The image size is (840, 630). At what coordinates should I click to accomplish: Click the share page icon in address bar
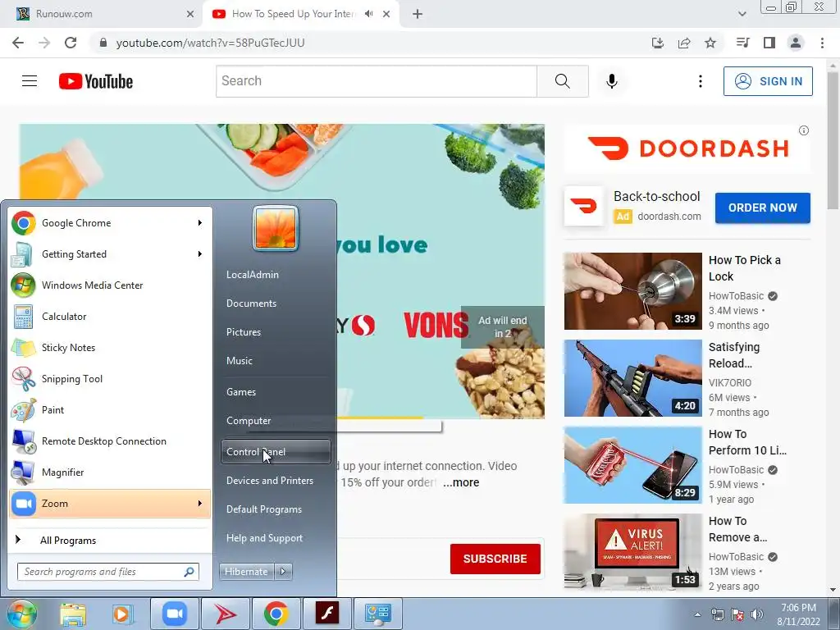[684, 43]
